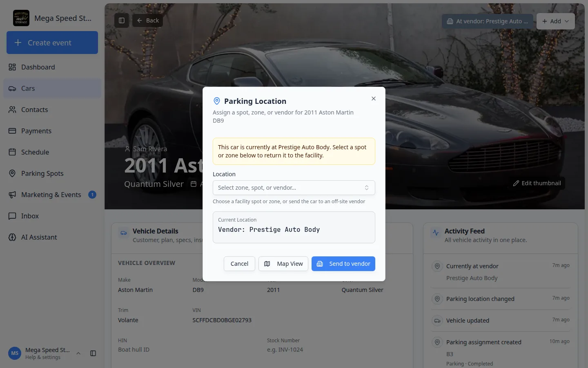Click the Marketing & Events megaphone icon
588x368 pixels.
click(x=12, y=195)
